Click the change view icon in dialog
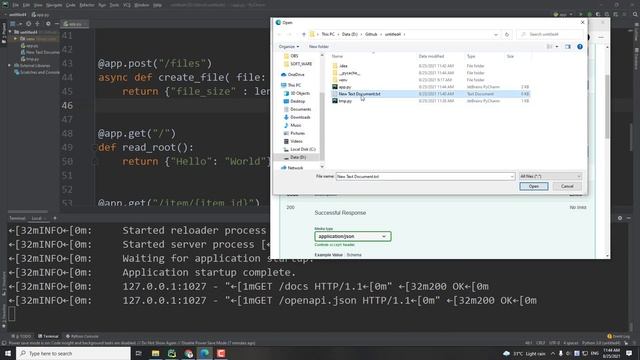The width and height of the screenshot is (640, 360). (549, 47)
